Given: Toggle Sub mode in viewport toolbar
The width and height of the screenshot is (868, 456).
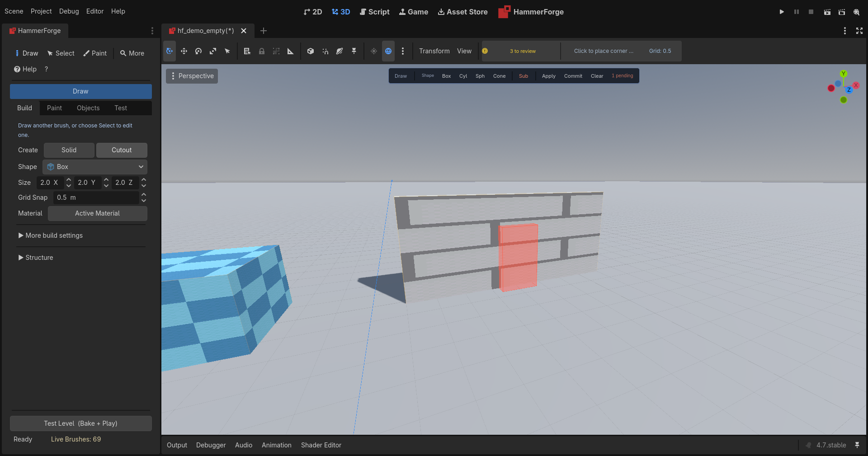Looking at the screenshot, I should pos(524,76).
